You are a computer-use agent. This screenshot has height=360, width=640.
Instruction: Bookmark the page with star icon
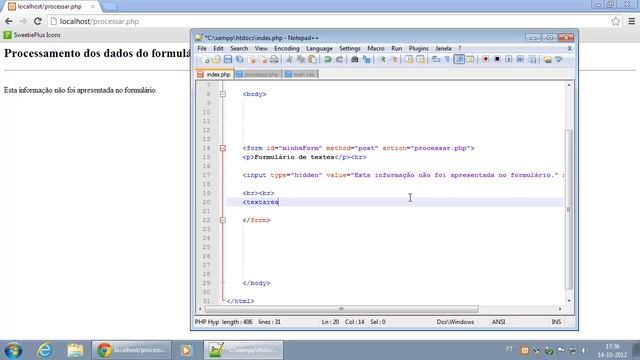point(616,21)
